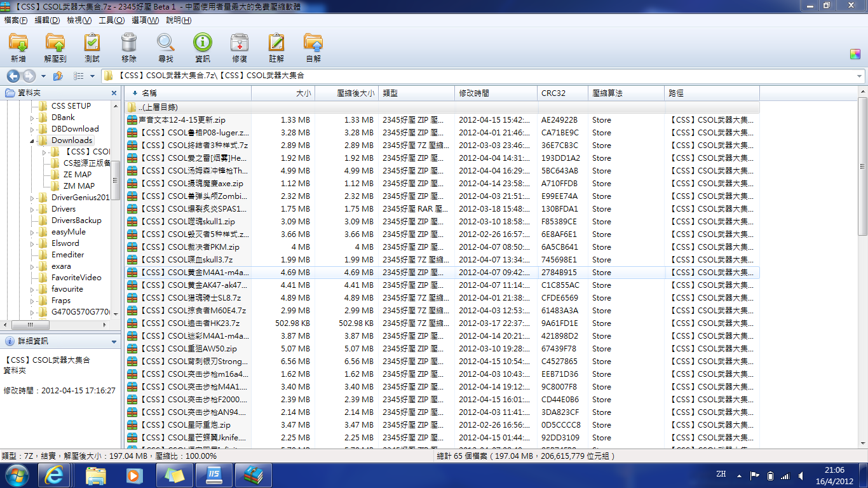
Task: Select DriversBackup folder in tree
Action: tap(76, 220)
